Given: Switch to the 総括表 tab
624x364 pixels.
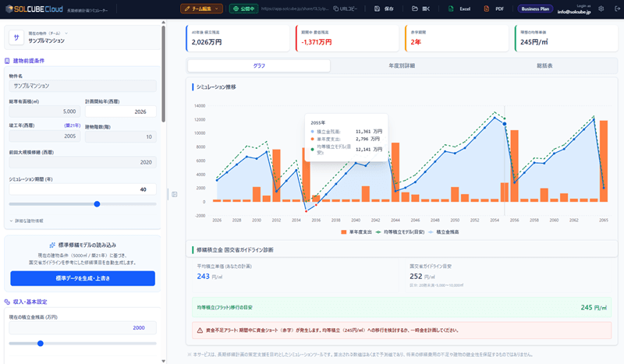Looking at the screenshot, I should [544, 66].
